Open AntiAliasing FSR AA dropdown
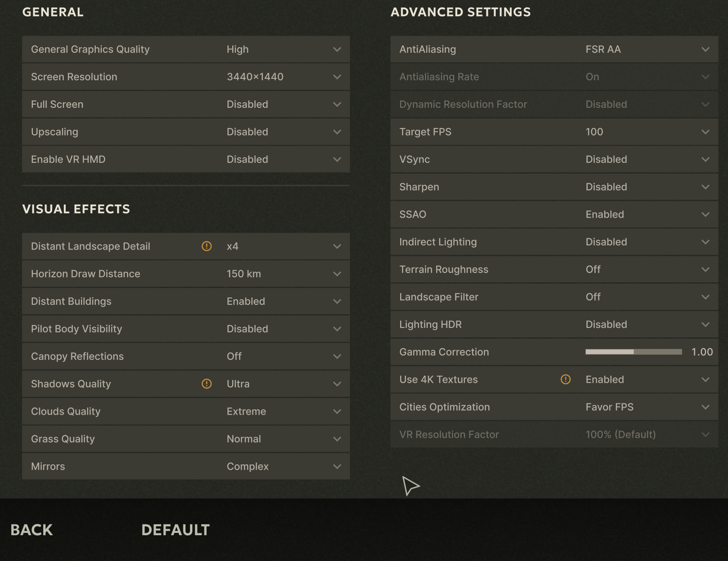The height and width of the screenshot is (561, 728). click(554, 49)
